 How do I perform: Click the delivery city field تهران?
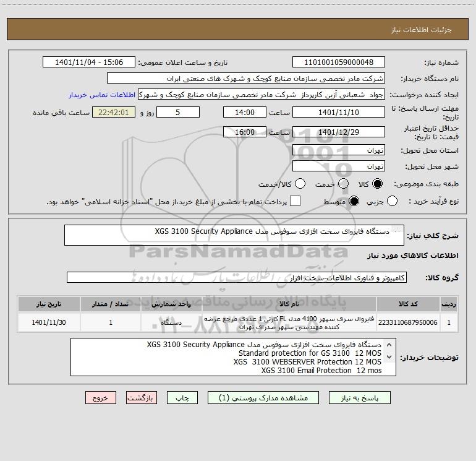(x=339, y=166)
